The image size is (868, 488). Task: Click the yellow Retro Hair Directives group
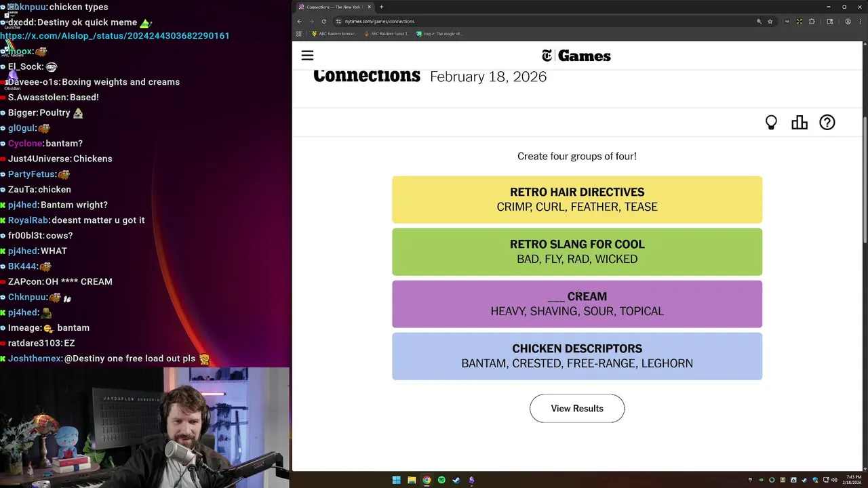coord(577,199)
